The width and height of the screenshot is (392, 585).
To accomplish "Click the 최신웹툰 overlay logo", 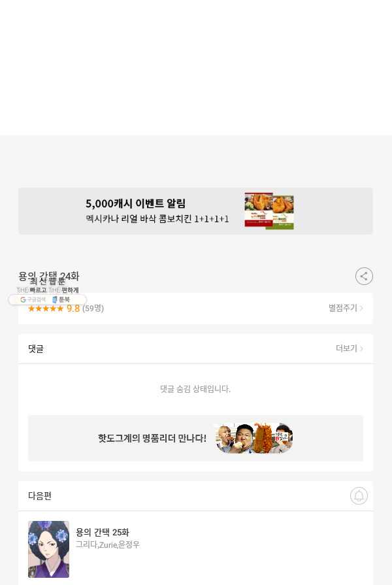I will click(x=48, y=285).
